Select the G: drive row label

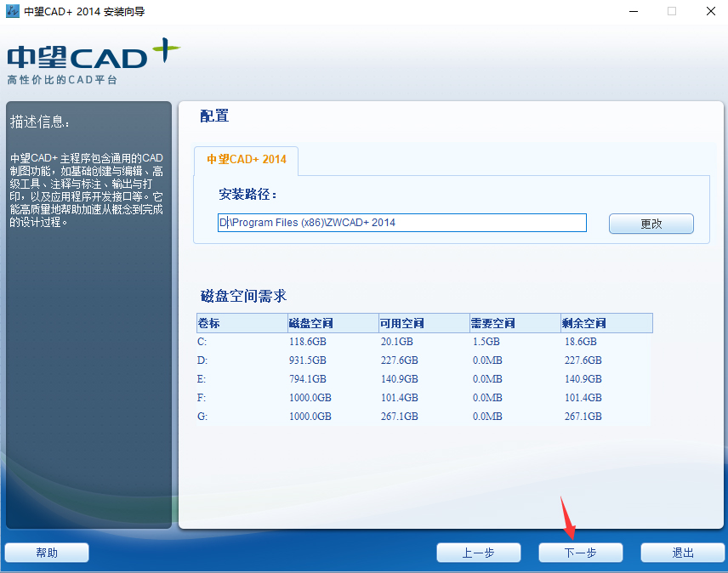point(202,417)
